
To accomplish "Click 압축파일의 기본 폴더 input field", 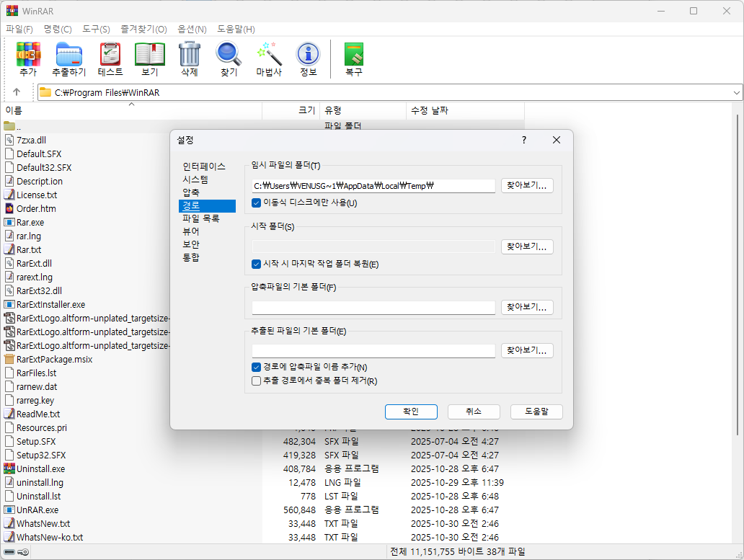I will point(373,307).
